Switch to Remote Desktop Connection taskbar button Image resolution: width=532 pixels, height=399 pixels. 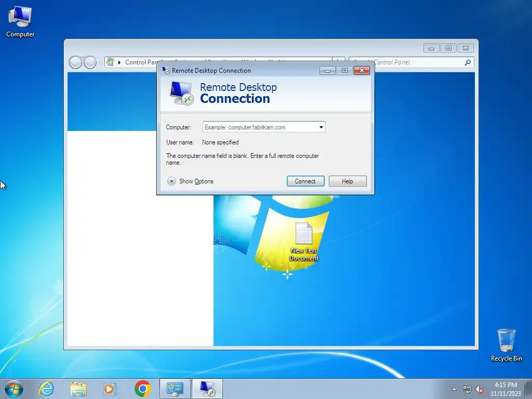[207, 389]
